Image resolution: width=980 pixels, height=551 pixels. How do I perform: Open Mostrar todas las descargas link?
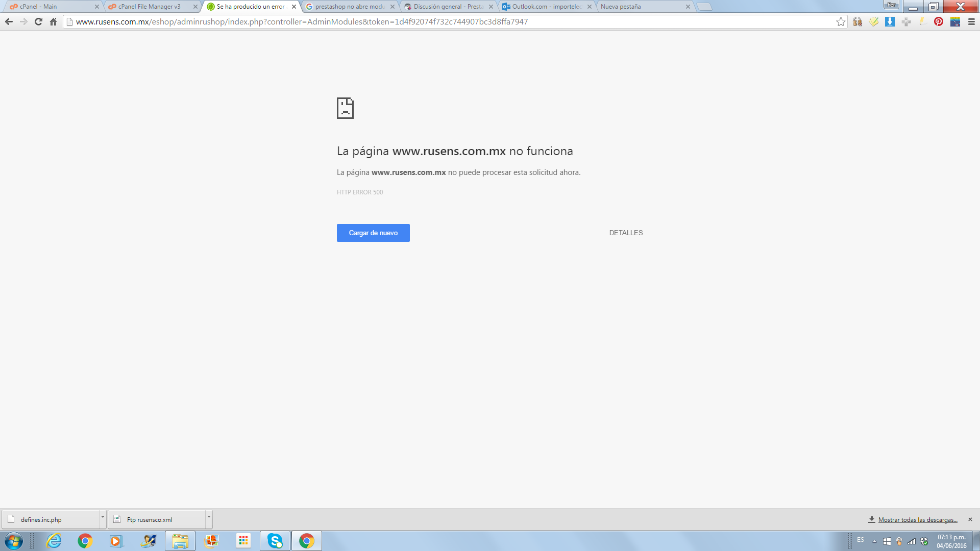coord(917,519)
